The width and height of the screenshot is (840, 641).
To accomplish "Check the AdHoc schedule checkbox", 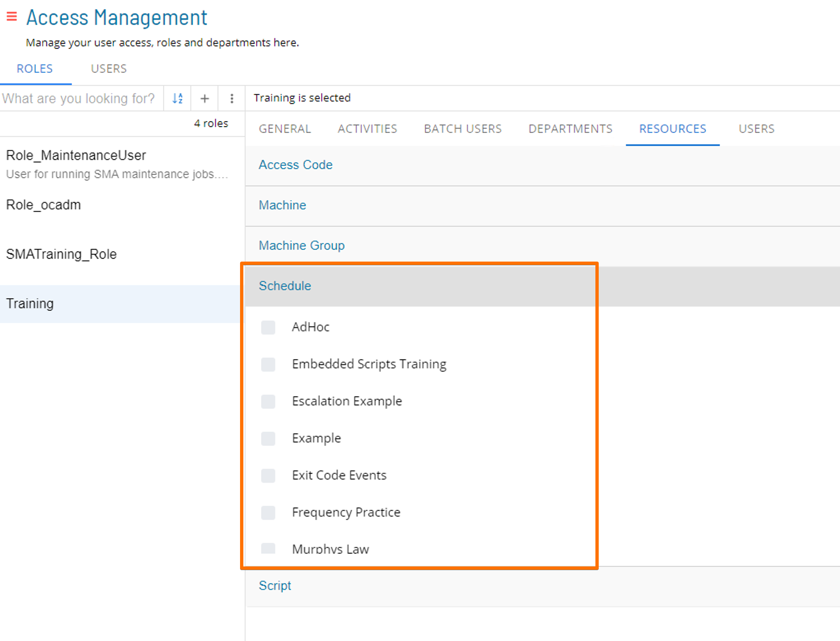I will pos(268,328).
